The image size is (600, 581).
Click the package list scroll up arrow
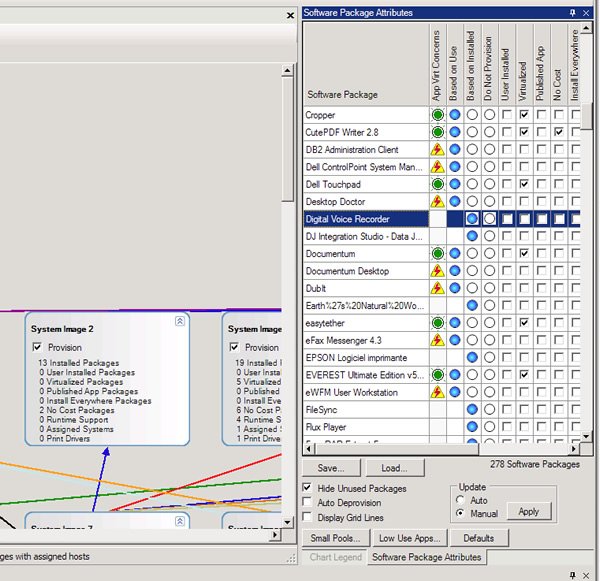[x=586, y=28]
